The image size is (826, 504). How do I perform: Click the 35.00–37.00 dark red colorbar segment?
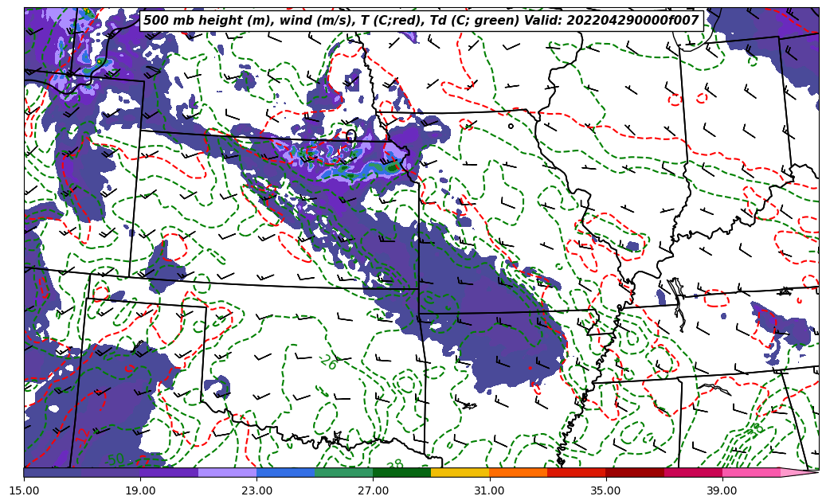pos(635,472)
